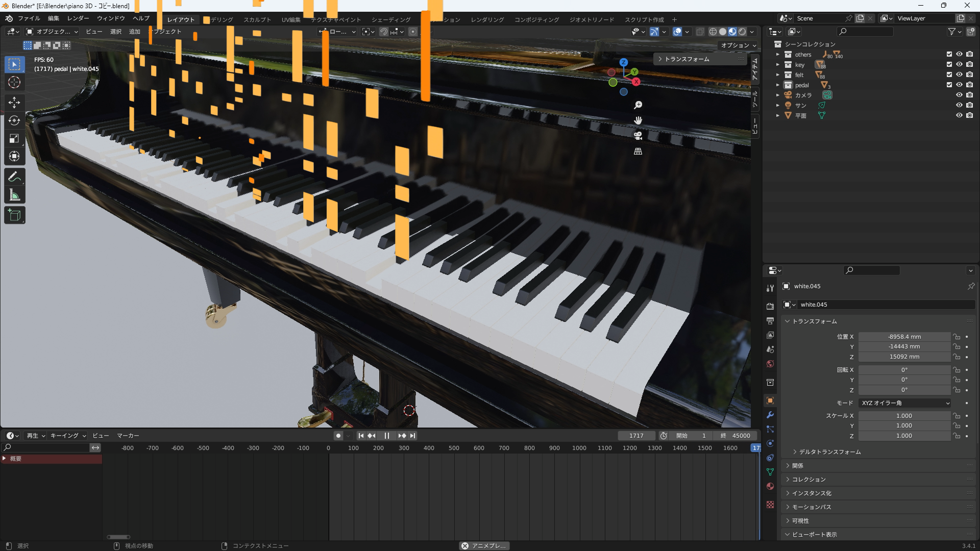Expand the felt collection tree
The image size is (980, 551).
pyautogui.click(x=778, y=75)
